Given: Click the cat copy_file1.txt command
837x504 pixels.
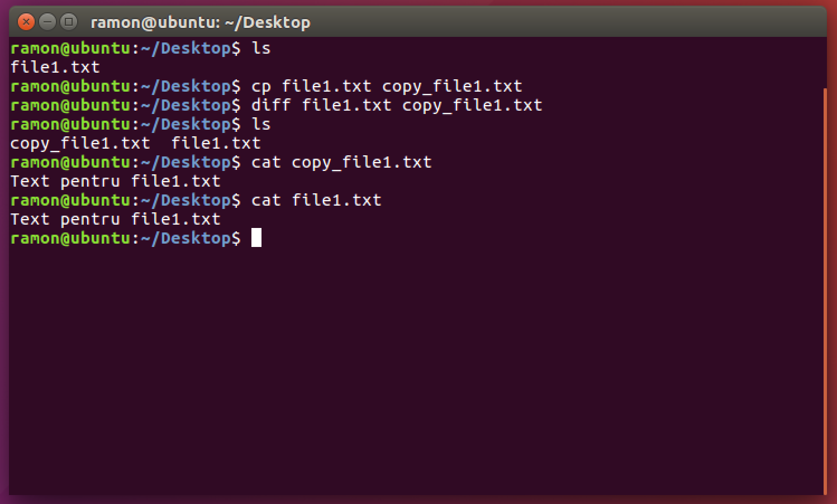Looking at the screenshot, I should (343, 161).
